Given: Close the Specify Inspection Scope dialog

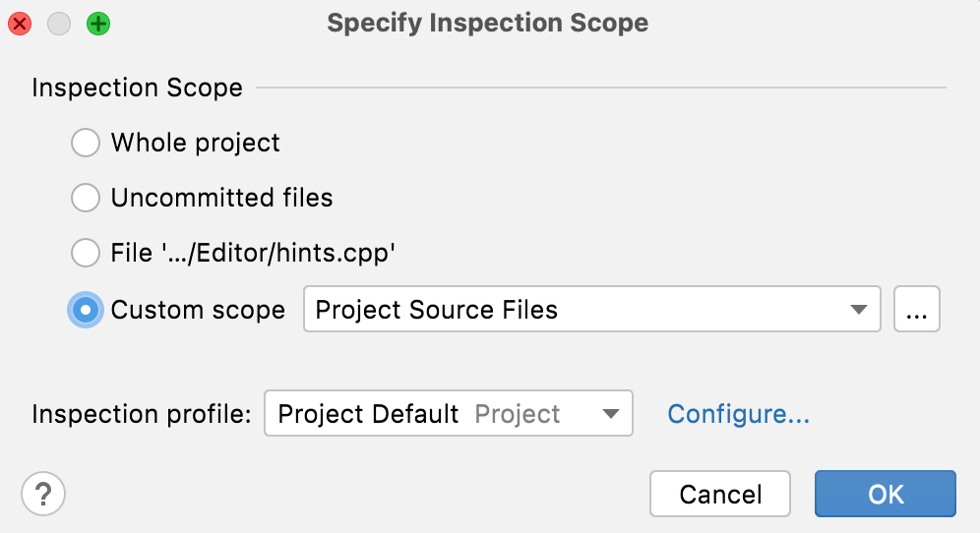Looking at the screenshot, I should click(20, 23).
